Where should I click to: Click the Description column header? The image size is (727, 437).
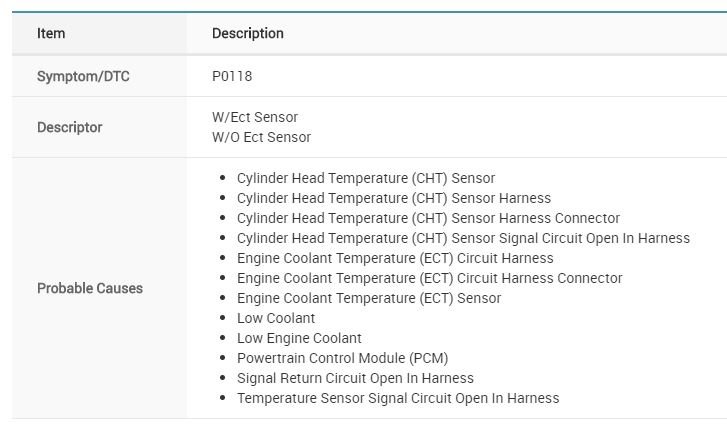[x=248, y=33]
